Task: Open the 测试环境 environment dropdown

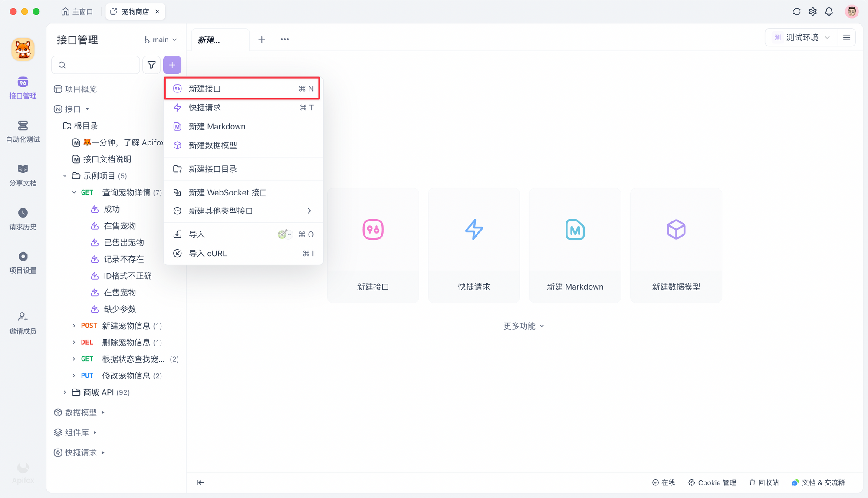Action: (801, 38)
